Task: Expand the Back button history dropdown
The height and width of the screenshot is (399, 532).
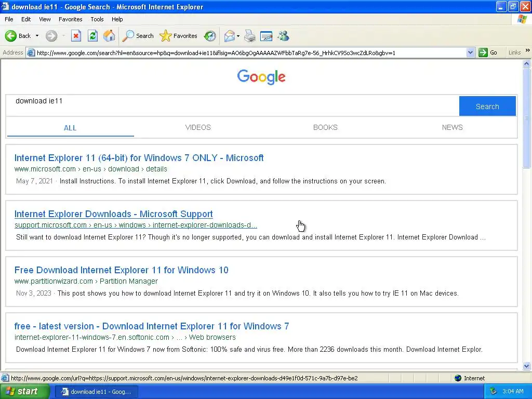Action: [37, 36]
